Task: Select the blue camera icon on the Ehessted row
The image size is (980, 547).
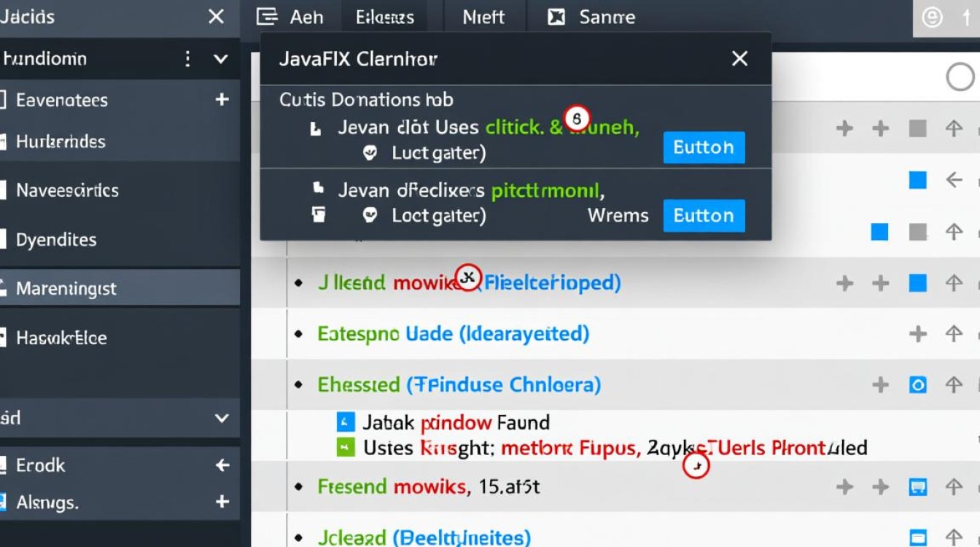Action: 917,385
